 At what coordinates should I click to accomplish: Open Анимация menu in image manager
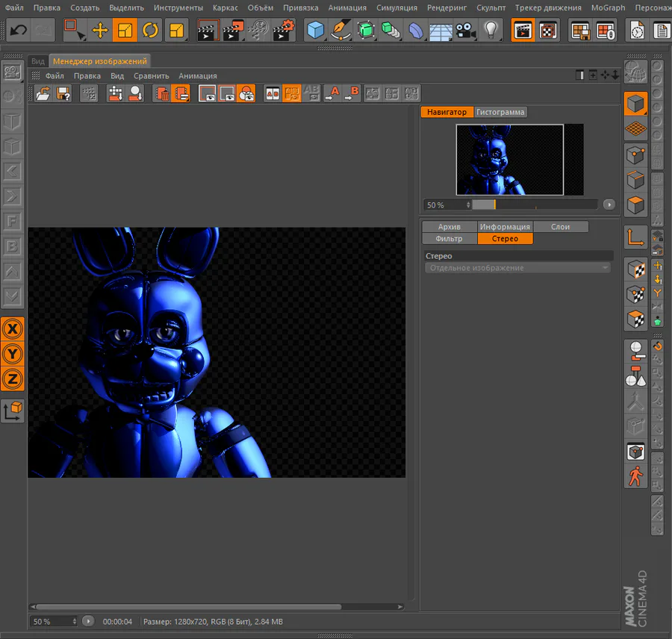(198, 76)
